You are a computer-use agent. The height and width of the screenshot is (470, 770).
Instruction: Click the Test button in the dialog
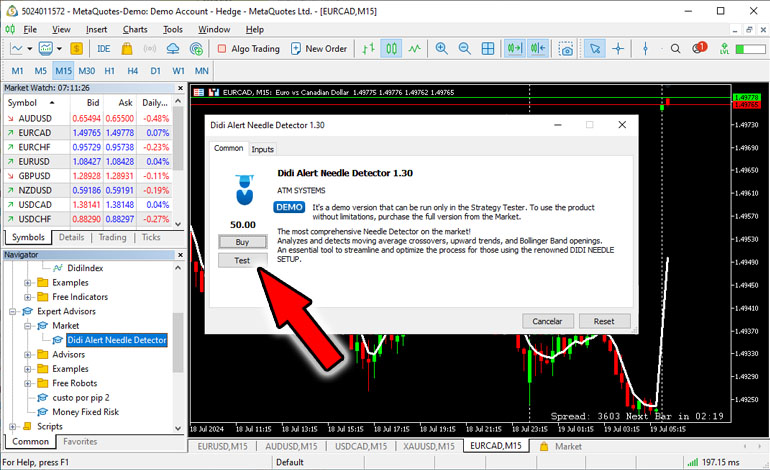(243, 260)
